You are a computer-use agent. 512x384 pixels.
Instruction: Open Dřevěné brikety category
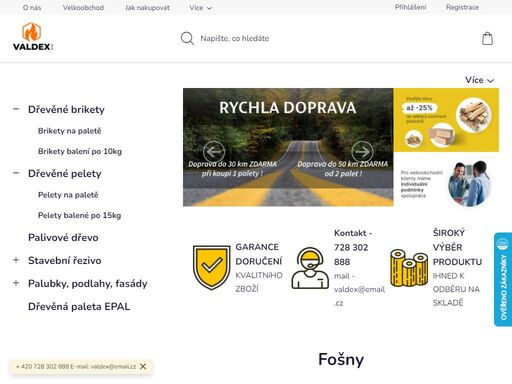[x=66, y=109]
